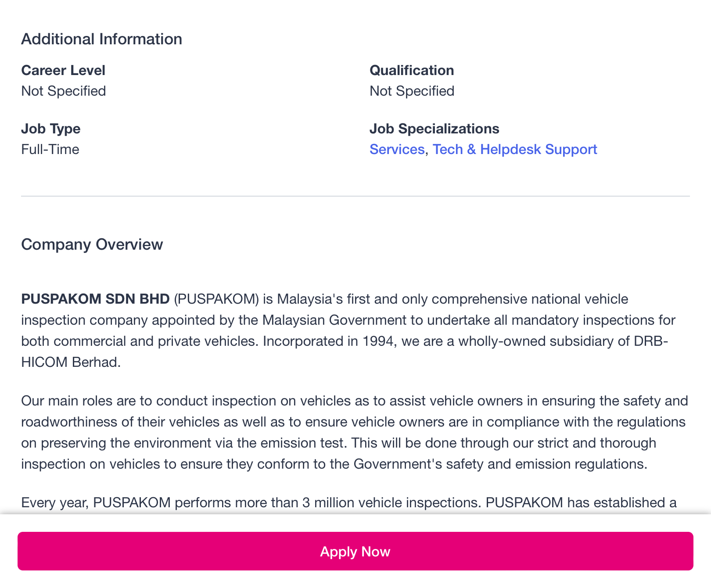Screen dimensions: 711x588
Task: Click Not Specified under Qualification
Action: (x=412, y=91)
